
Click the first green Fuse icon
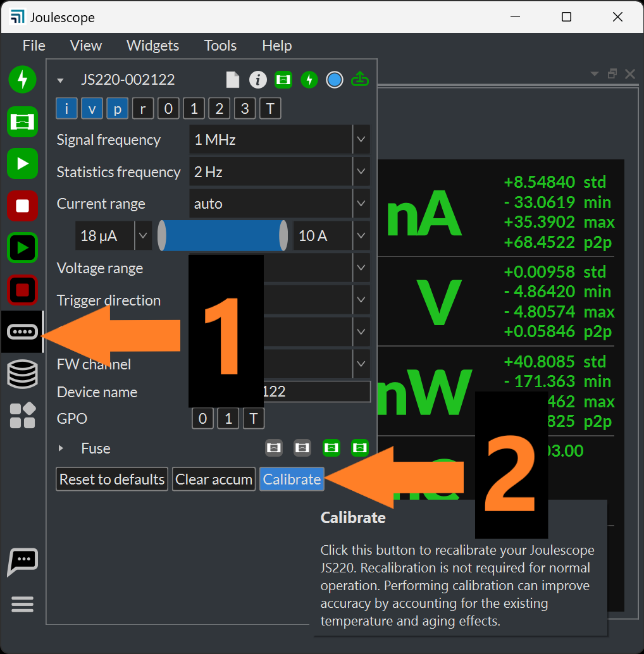click(331, 448)
